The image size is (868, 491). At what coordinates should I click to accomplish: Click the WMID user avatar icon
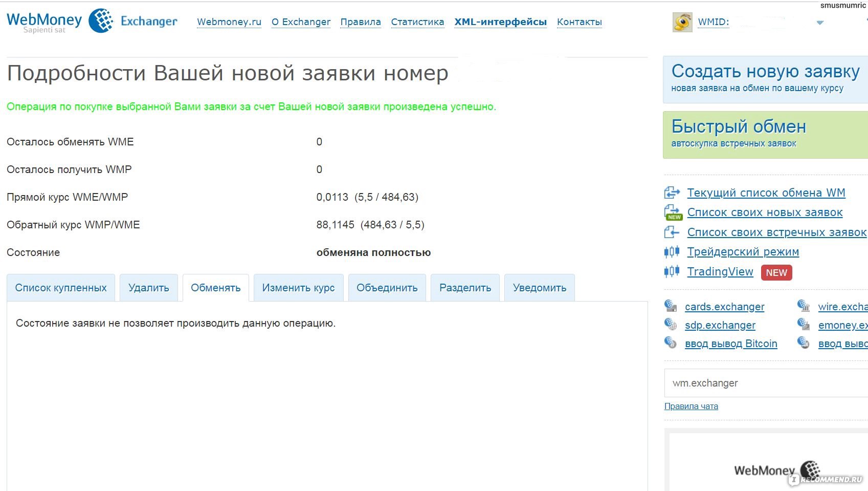(682, 22)
